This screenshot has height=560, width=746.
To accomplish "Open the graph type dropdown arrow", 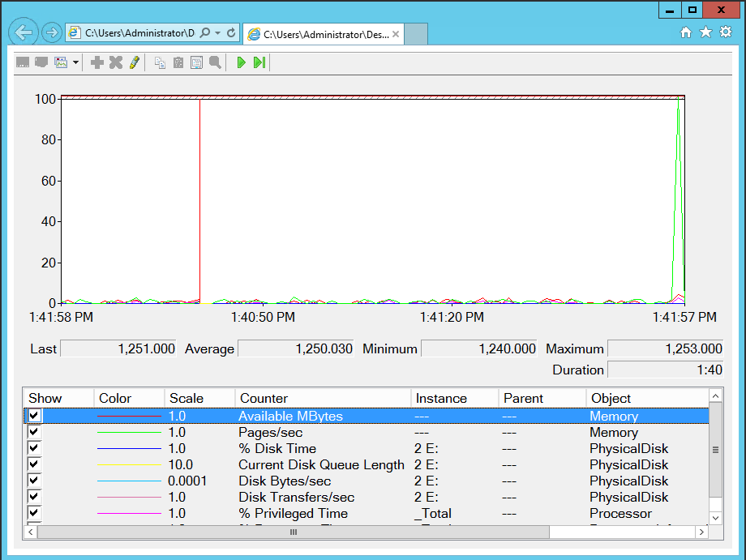I will point(75,62).
